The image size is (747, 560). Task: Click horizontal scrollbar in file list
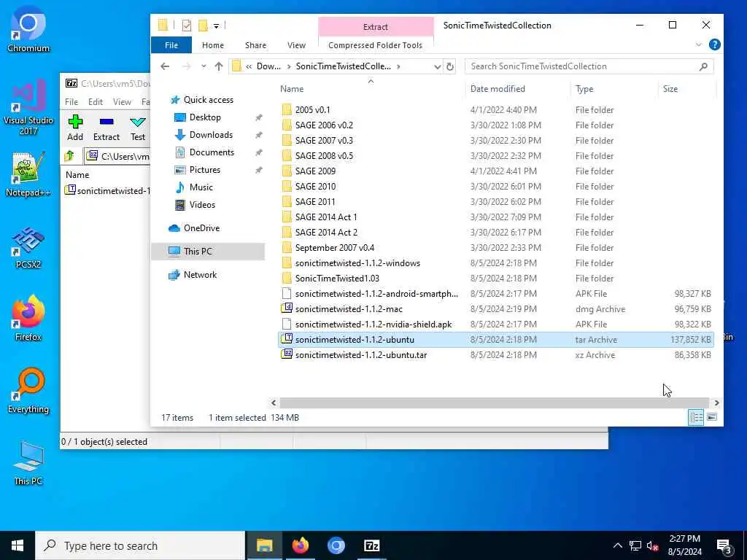coord(495,402)
